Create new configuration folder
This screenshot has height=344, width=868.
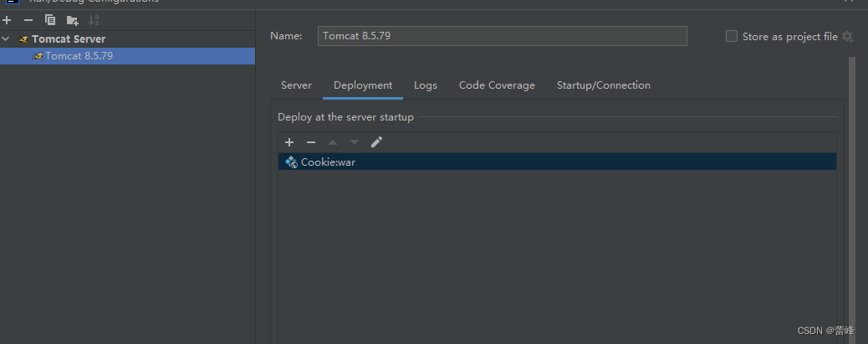pos(73,20)
